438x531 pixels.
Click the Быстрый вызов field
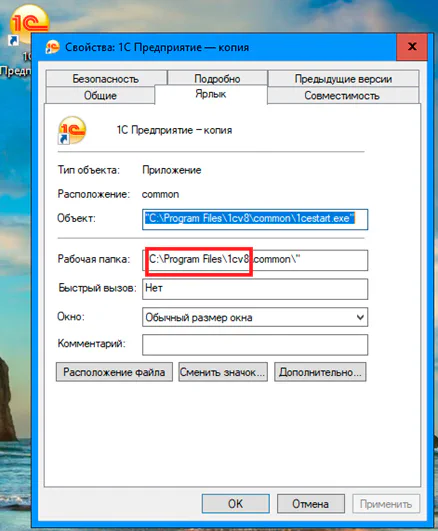[255, 289]
